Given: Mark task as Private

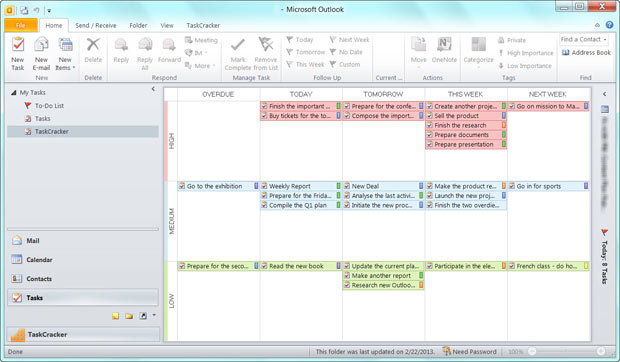Looking at the screenshot, I should click(512, 40).
